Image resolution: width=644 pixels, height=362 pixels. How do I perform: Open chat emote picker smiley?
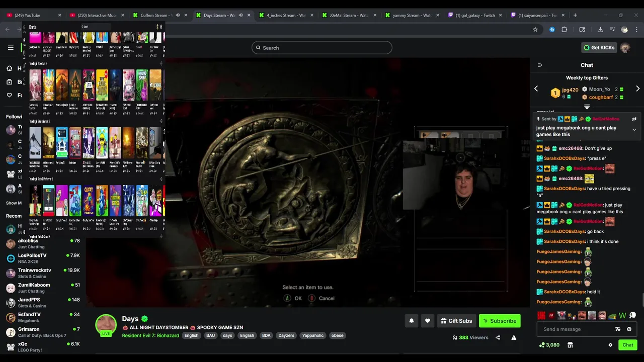[629, 329]
